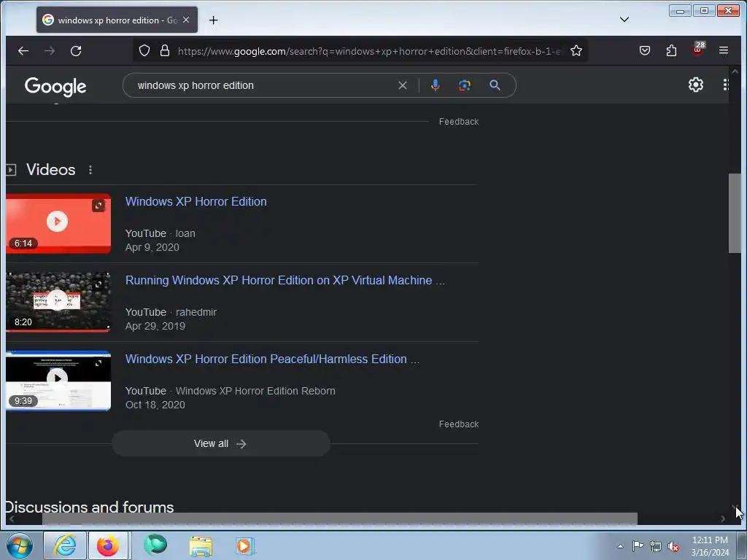This screenshot has height=560, width=747.
Task: Open Videos section three-dot options
Action: [x=90, y=169]
